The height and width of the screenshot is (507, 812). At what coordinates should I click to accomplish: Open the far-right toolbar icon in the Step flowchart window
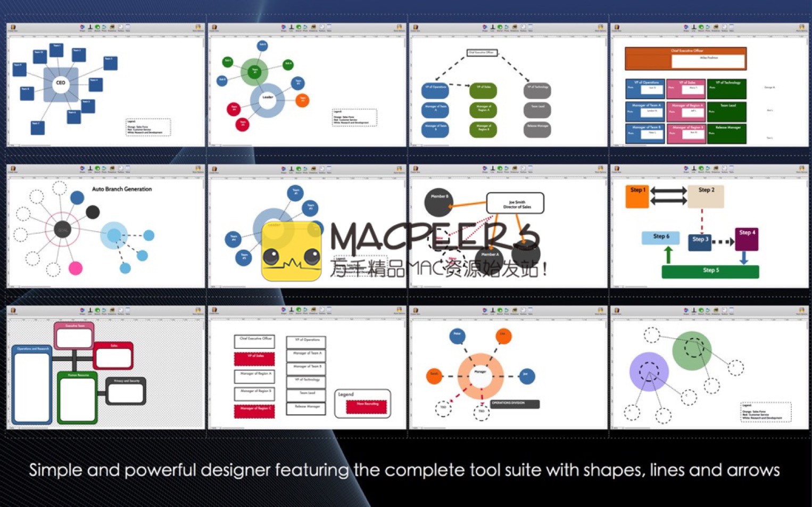click(801, 169)
